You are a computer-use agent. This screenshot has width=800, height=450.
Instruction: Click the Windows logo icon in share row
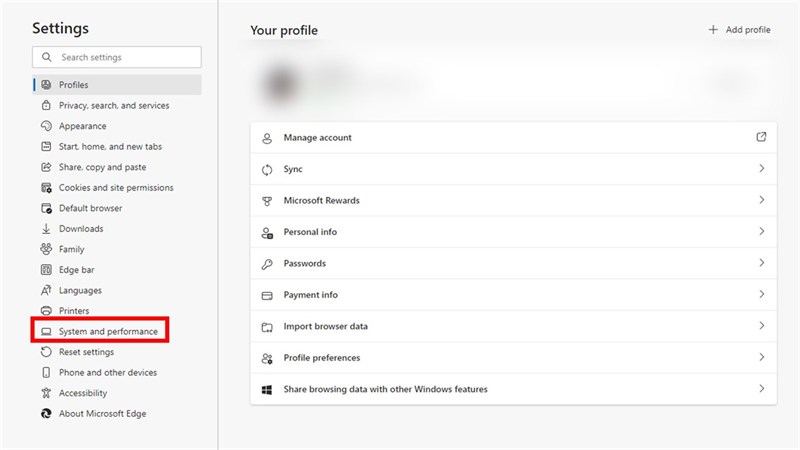(x=267, y=390)
